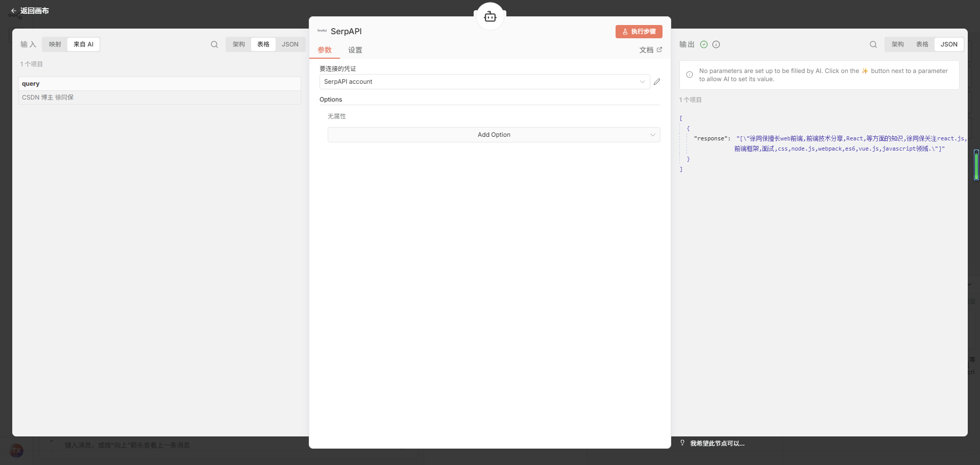Edit credential with the pencil icon
This screenshot has width=980, height=465.
point(657,82)
